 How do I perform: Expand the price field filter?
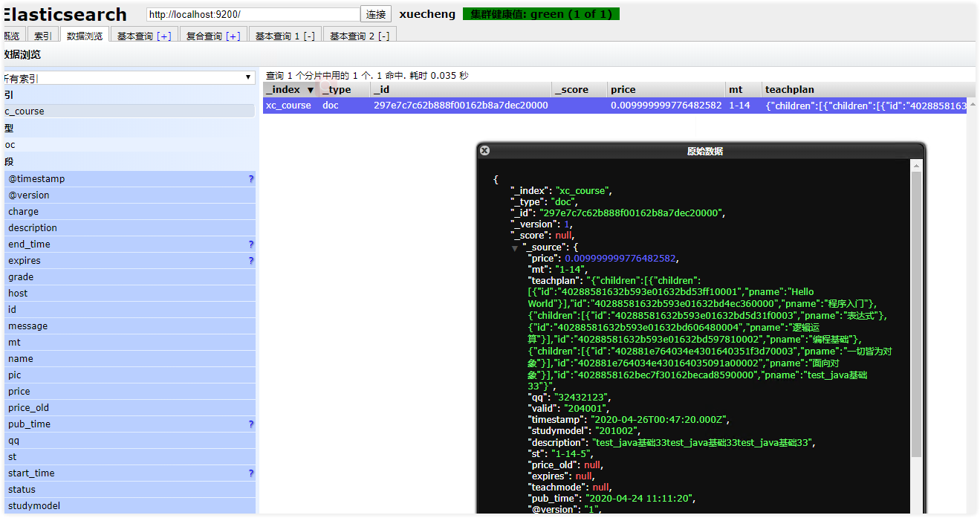point(128,392)
